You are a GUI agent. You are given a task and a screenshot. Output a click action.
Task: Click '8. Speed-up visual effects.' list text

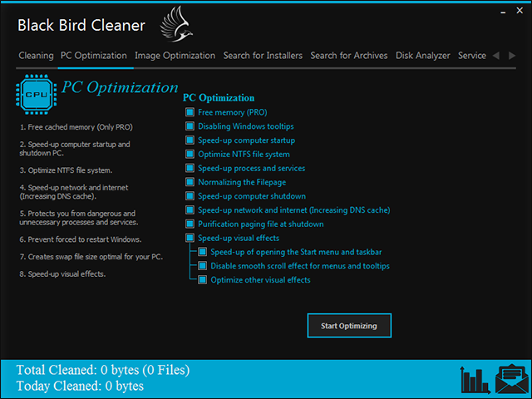pos(62,274)
